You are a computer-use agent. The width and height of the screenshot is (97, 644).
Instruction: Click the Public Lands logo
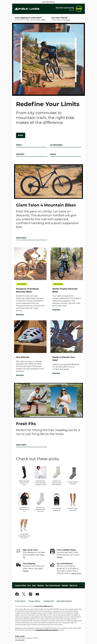pos(27,9)
